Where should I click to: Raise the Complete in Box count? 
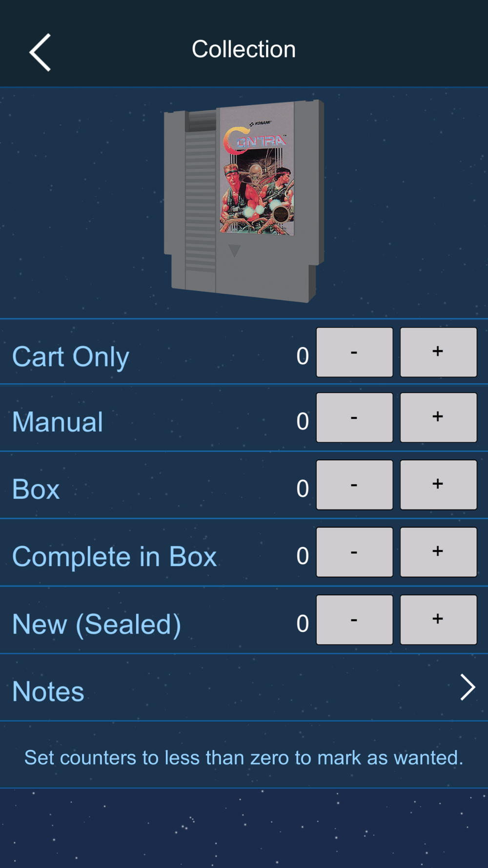point(438,552)
